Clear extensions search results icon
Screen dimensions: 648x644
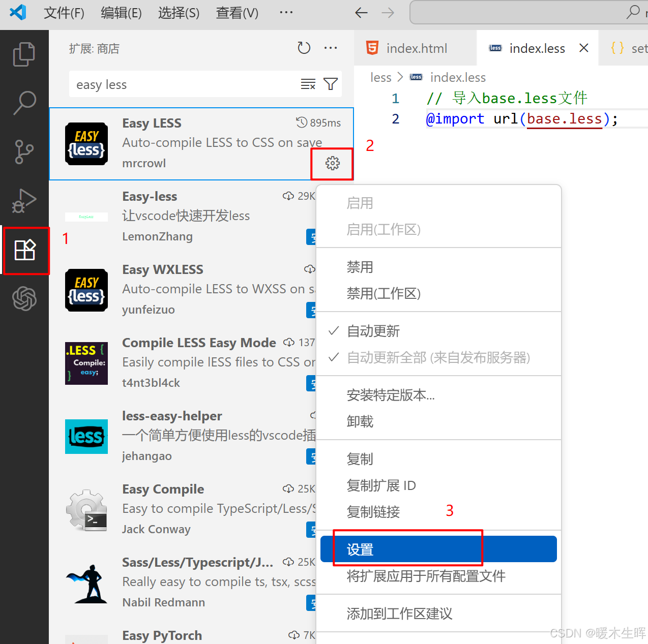coord(308,84)
